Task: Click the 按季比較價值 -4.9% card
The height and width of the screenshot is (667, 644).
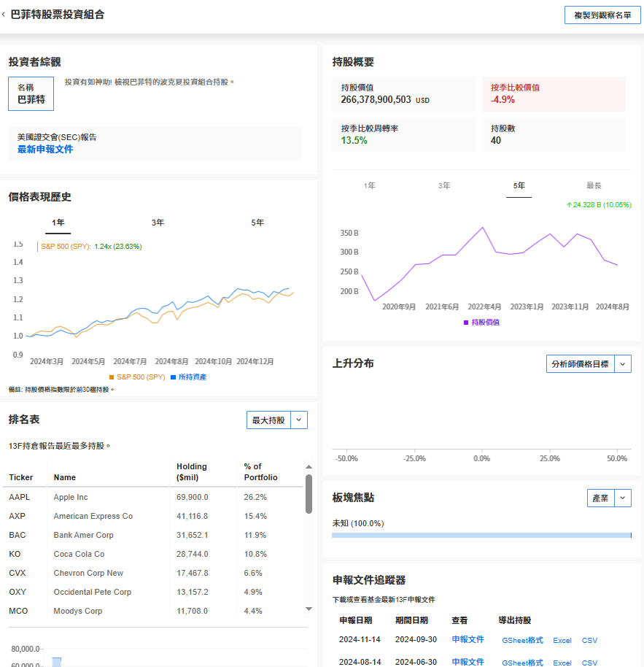Action: 554,94
